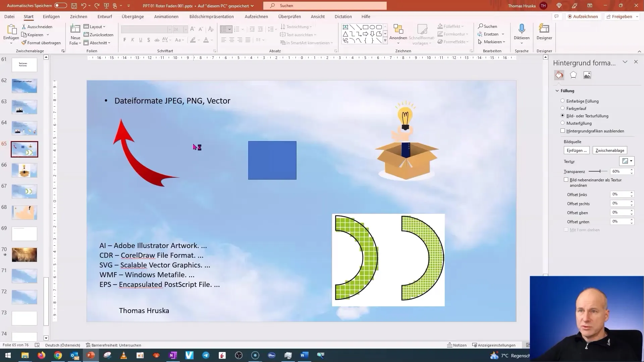Enable Bild- oder Texturfüllung radio button
The height and width of the screenshot is (362, 644).
point(562,115)
